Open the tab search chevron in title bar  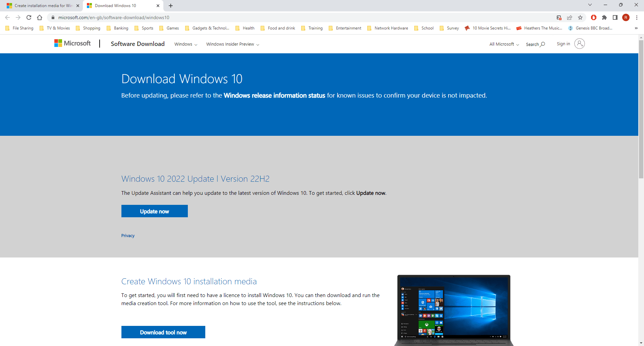point(590,5)
